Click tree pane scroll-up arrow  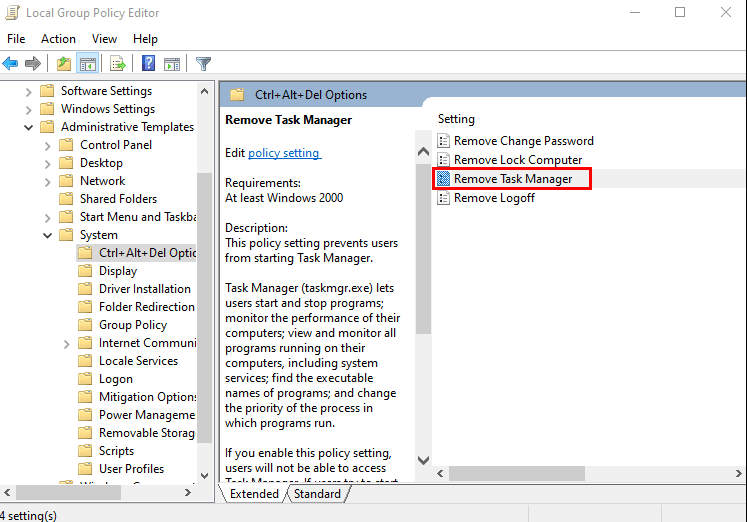click(204, 91)
